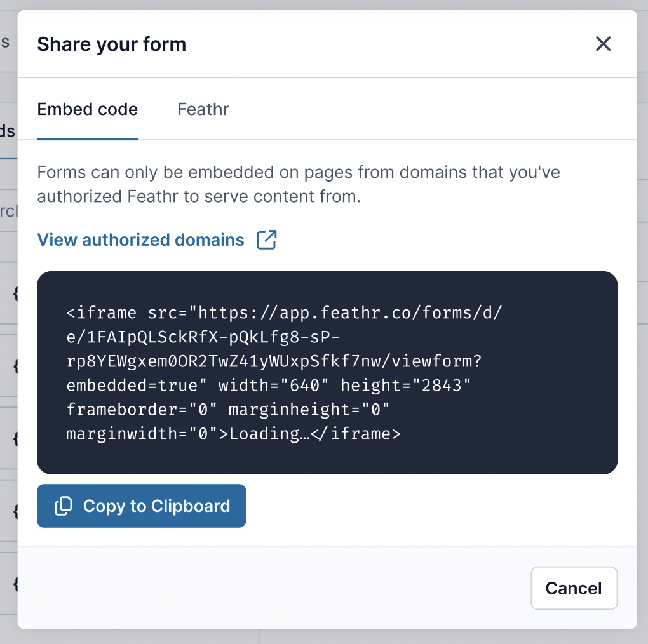Switch to the Embed code tab
This screenshot has width=648, height=644.
tap(87, 109)
